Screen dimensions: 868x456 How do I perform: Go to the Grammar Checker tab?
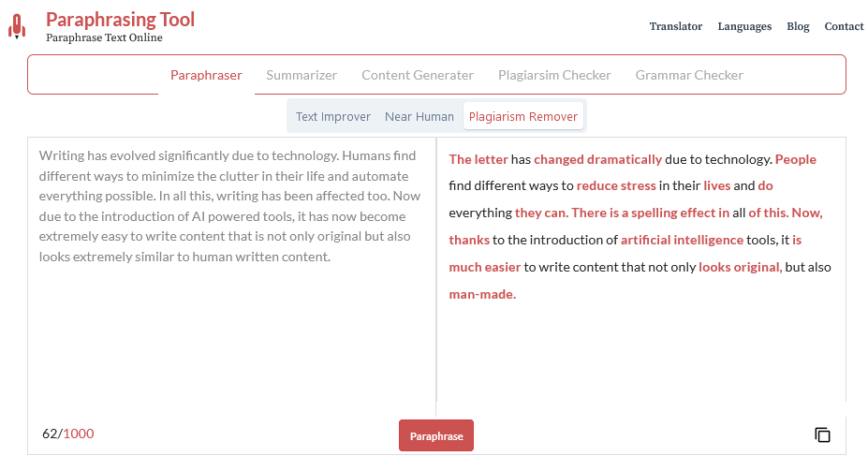point(689,75)
